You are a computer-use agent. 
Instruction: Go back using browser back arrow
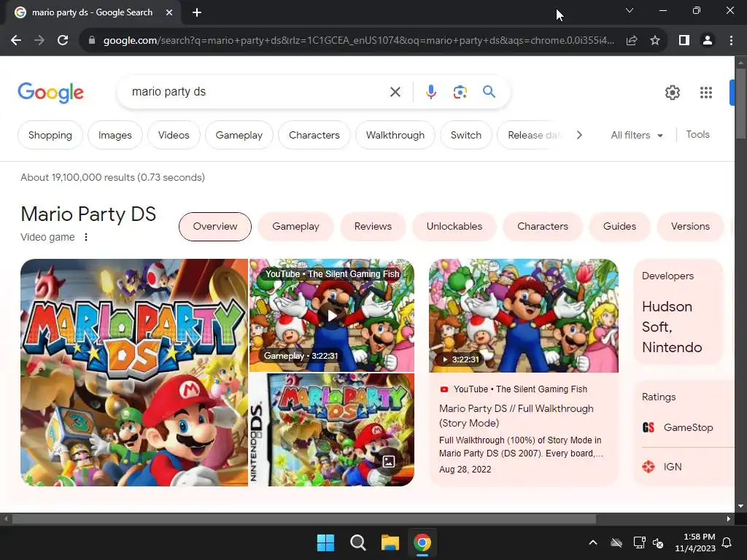pos(16,41)
